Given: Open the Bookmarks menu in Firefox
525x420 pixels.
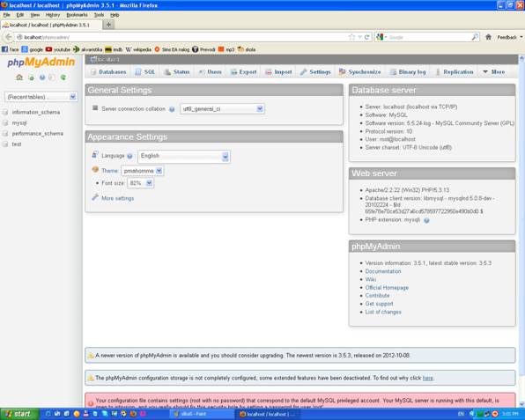Looking at the screenshot, I should tap(77, 15).
